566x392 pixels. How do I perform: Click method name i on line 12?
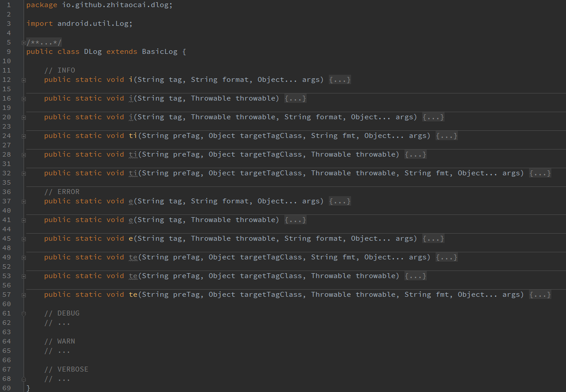coord(131,80)
